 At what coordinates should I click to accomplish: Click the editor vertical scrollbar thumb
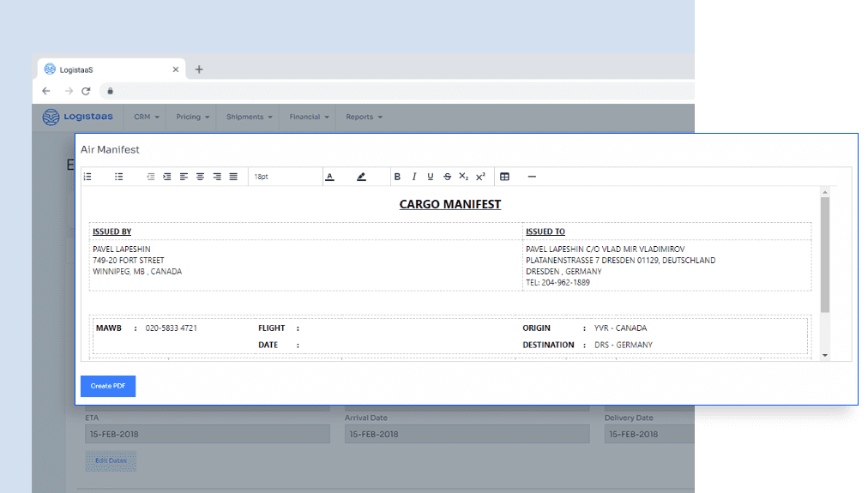coord(825,255)
